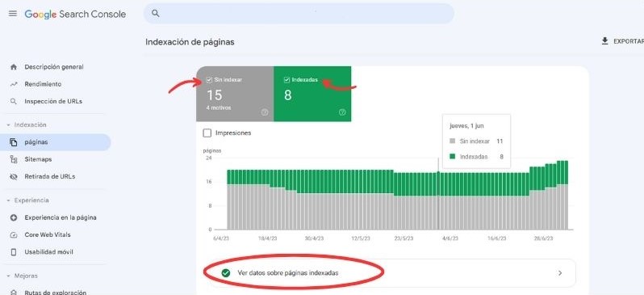
Task: Open Usabilidad móvil report
Action: point(49,252)
